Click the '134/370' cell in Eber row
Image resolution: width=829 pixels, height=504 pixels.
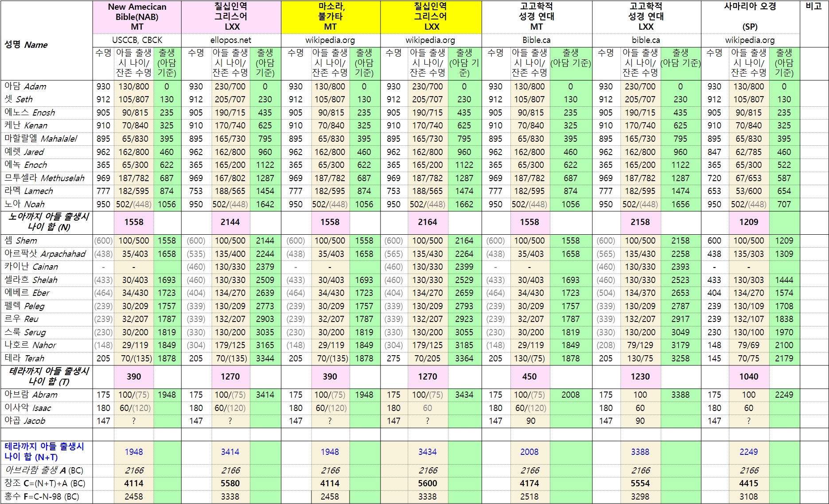point(640,293)
